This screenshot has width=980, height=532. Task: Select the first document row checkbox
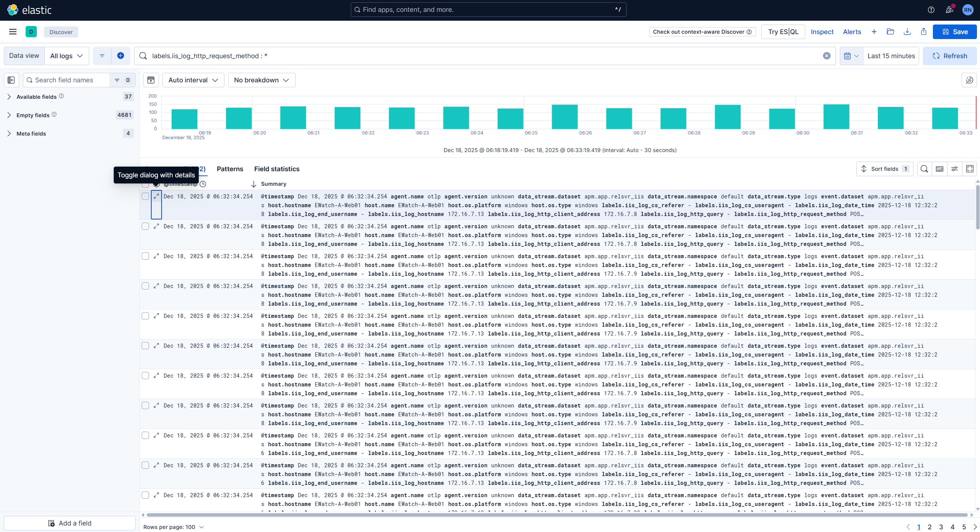pos(146,196)
